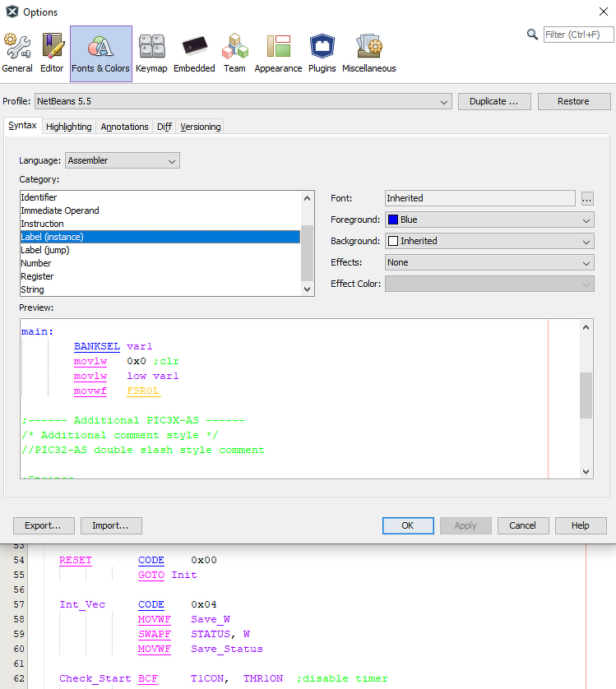The height and width of the screenshot is (689, 616).
Task: Select String in the category list
Action: [x=160, y=289]
